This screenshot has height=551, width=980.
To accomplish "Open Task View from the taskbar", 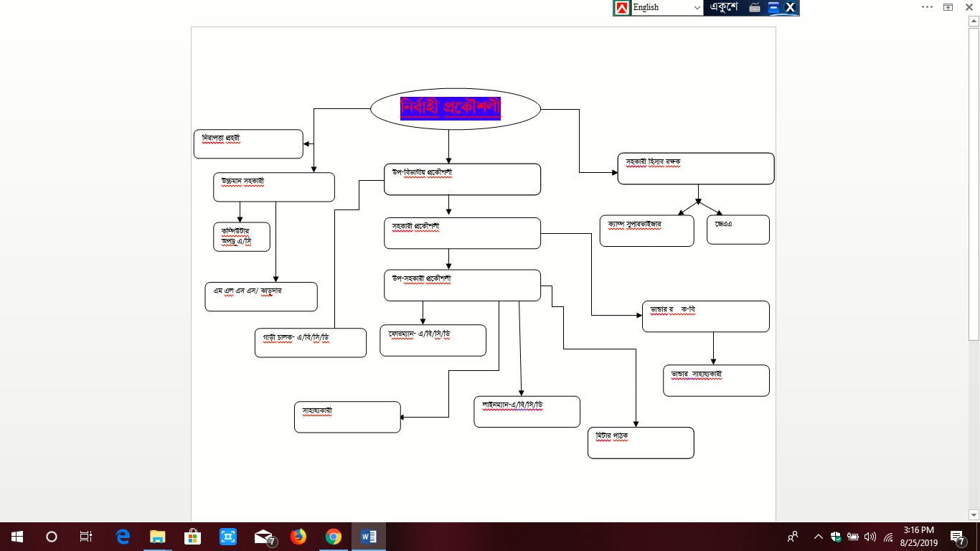I will point(85,537).
